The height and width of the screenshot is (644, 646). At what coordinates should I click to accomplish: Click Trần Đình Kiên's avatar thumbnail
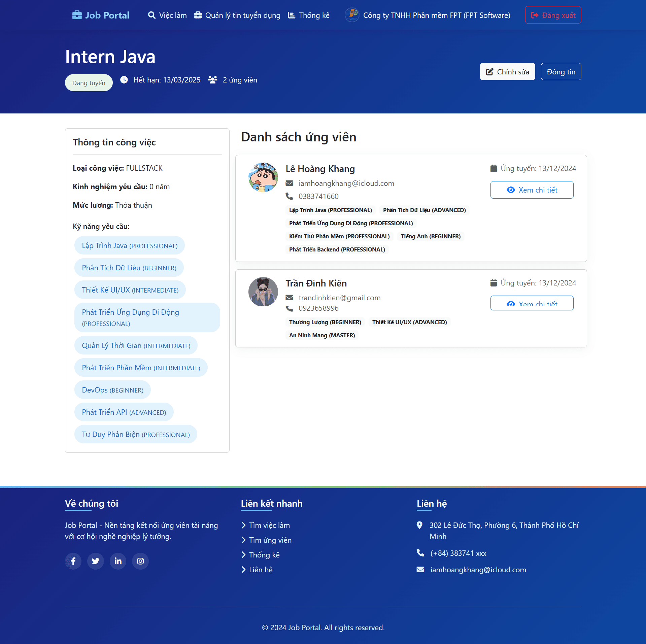(x=263, y=292)
